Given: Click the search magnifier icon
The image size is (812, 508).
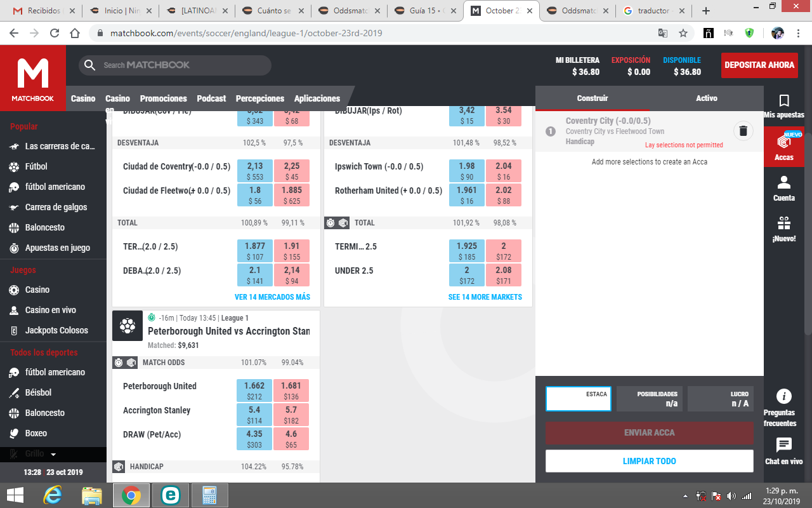Looking at the screenshot, I should 91,65.
